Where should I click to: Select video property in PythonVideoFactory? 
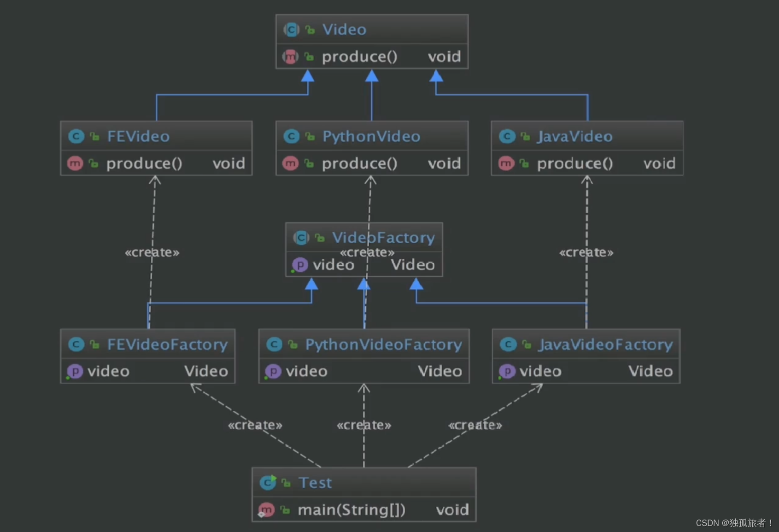[306, 371]
